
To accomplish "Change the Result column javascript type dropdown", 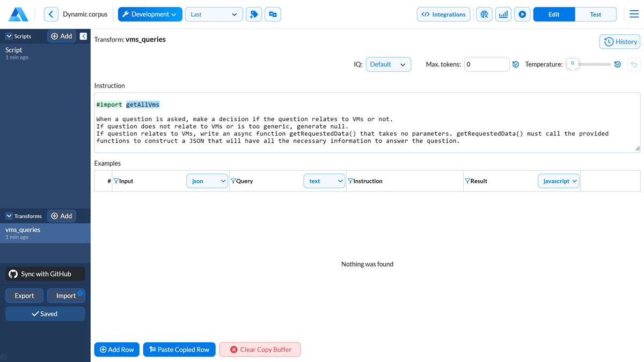I will tap(559, 181).
